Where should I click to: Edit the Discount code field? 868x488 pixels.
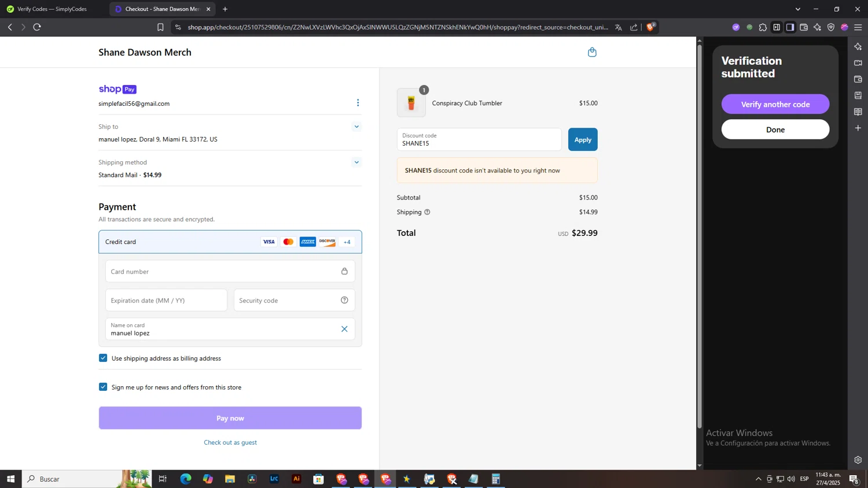tap(479, 139)
